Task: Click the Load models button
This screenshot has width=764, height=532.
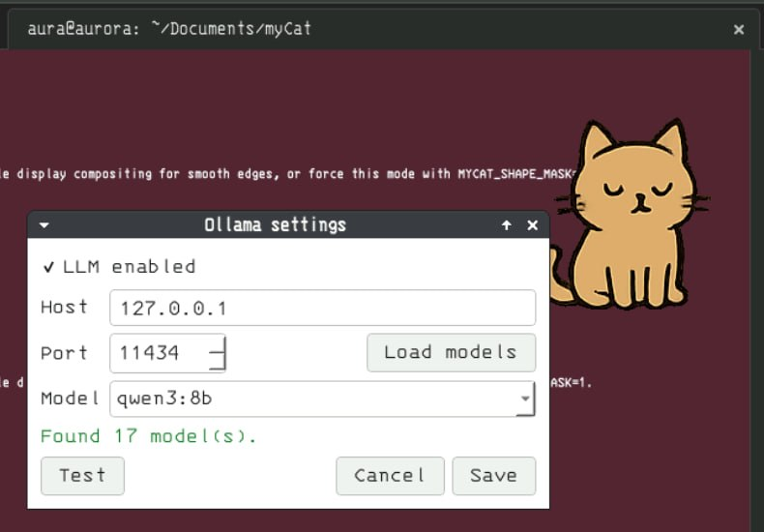Action: pos(452,353)
